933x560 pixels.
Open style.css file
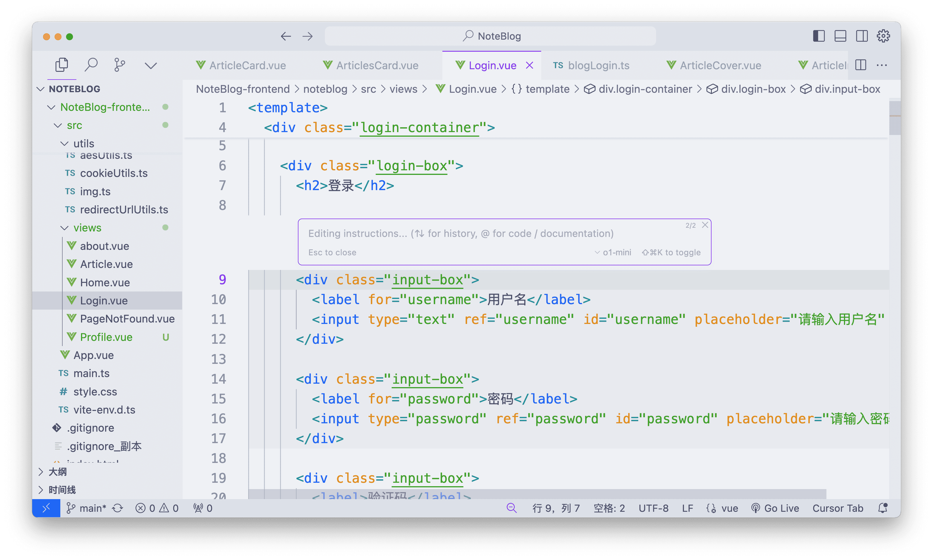[x=107, y=392]
